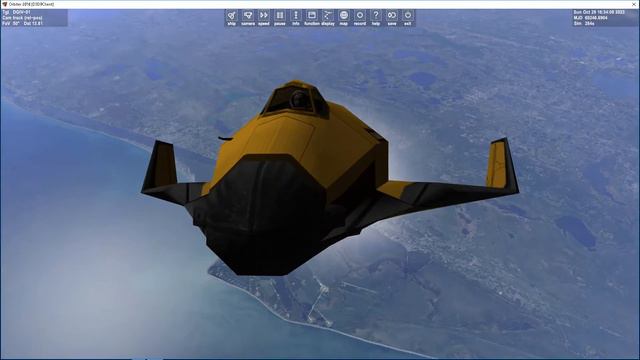Pause the simulation with pause icon

280,16
